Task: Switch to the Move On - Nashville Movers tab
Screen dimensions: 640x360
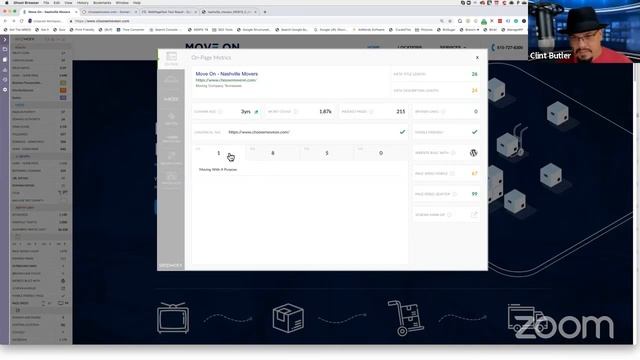Action: point(49,12)
